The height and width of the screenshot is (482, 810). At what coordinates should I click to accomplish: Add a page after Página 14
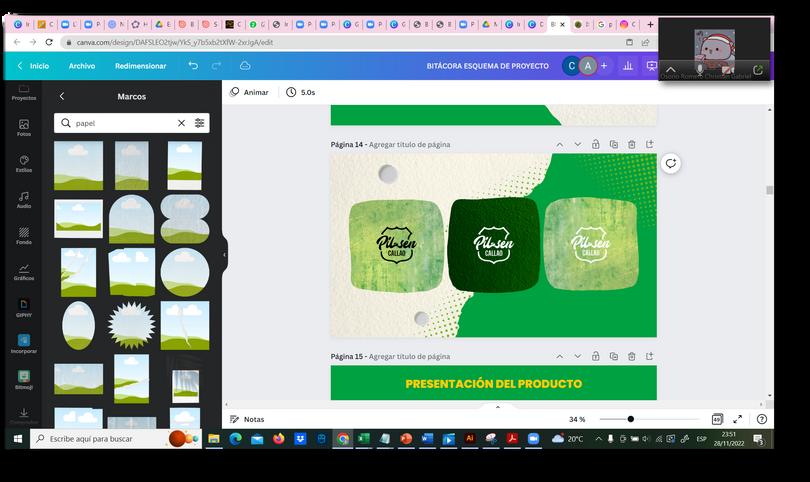[650, 144]
